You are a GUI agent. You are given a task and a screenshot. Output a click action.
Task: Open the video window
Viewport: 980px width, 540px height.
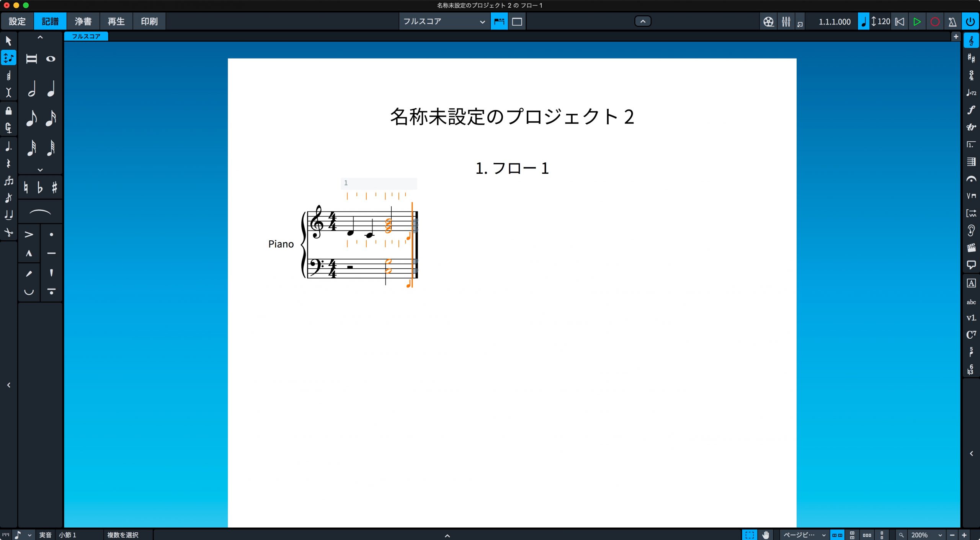tap(768, 22)
